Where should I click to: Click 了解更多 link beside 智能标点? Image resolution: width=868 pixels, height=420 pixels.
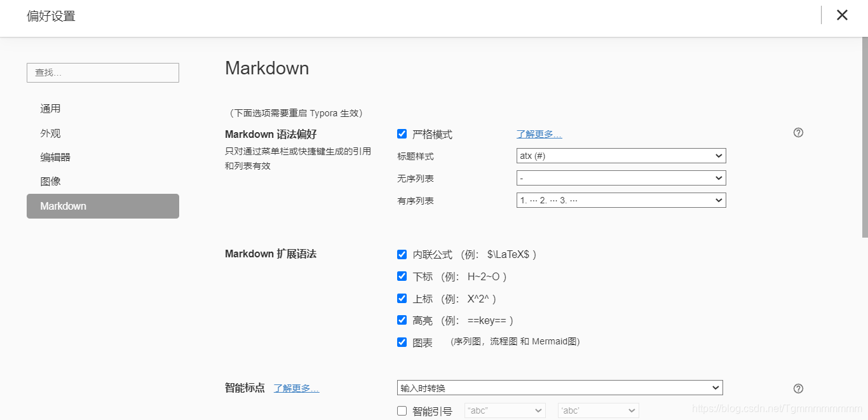[x=296, y=388]
